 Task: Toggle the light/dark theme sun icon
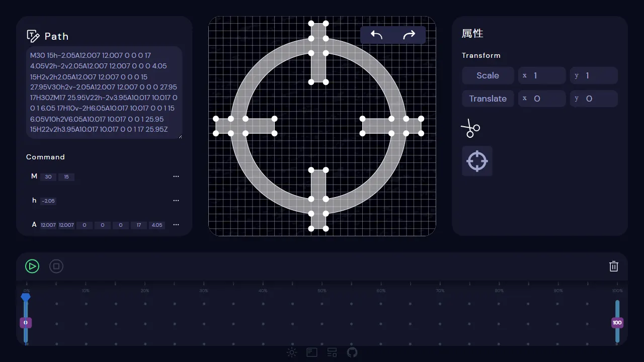point(292,352)
